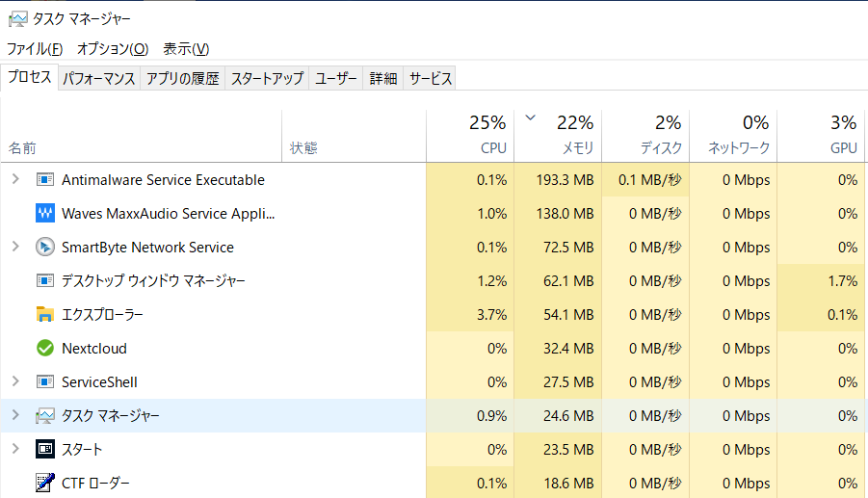Click the タスク マネージャー title bar icon
The width and height of the screenshot is (868, 498).
pyautogui.click(x=17, y=19)
